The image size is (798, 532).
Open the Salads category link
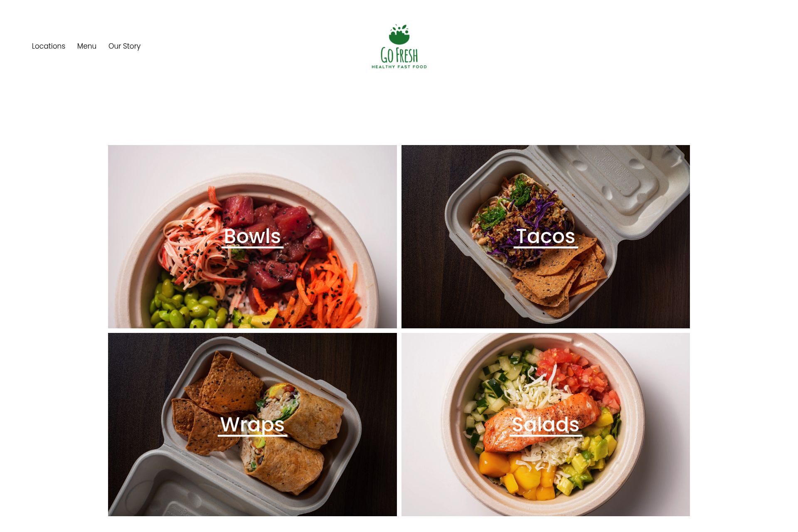coord(546,425)
